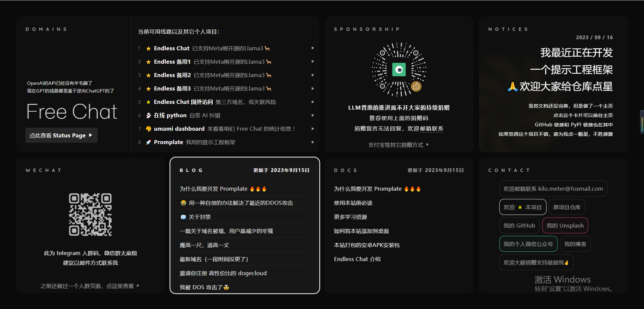644x309 pixels.
Task: Open blog post 魔高一尺，道高一丈
Action: pyautogui.click(x=204, y=245)
